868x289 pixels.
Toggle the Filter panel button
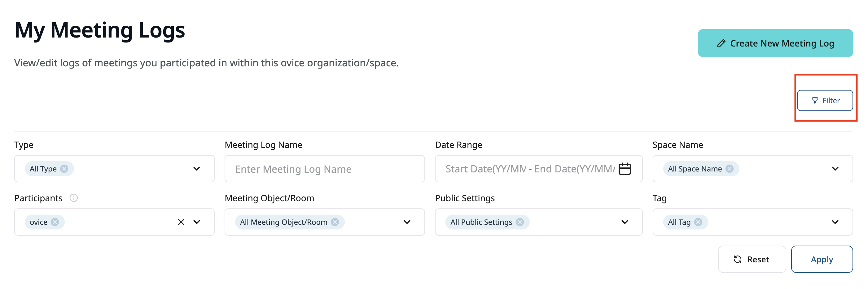[824, 100]
